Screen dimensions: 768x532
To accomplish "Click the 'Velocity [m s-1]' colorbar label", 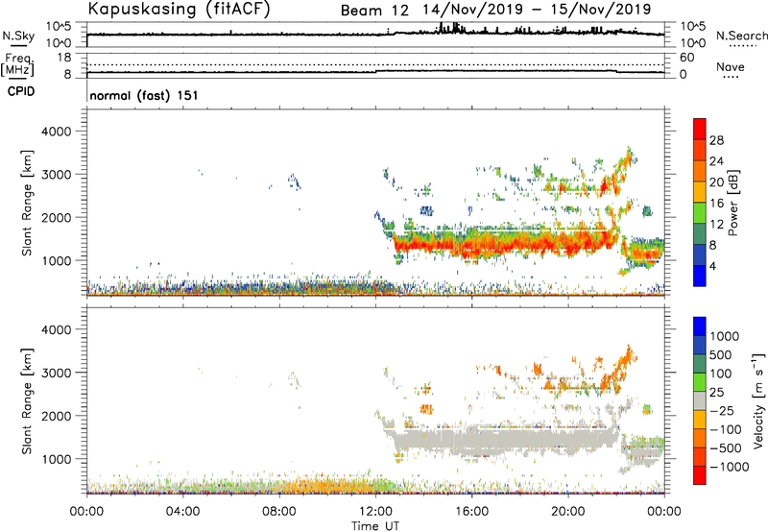I will (x=758, y=400).
